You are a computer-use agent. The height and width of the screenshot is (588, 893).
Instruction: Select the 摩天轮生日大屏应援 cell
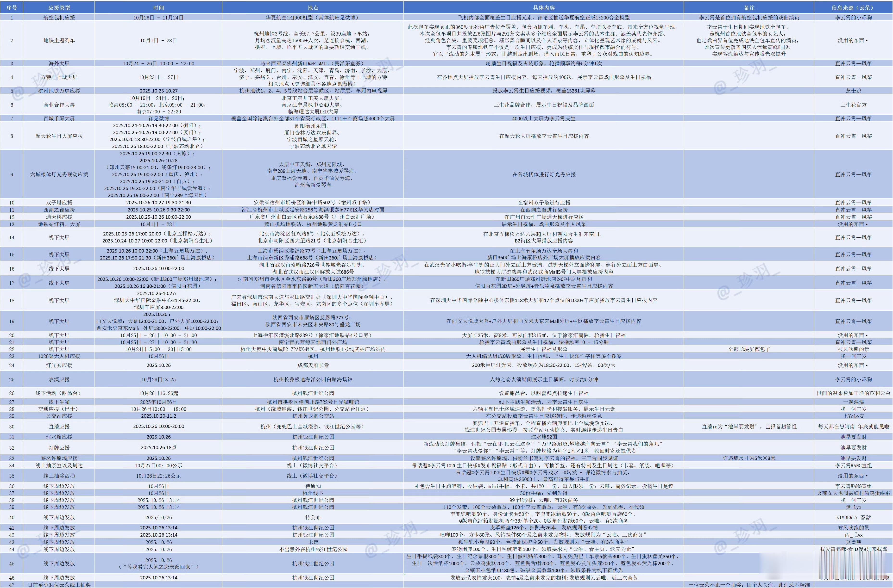tap(59, 136)
